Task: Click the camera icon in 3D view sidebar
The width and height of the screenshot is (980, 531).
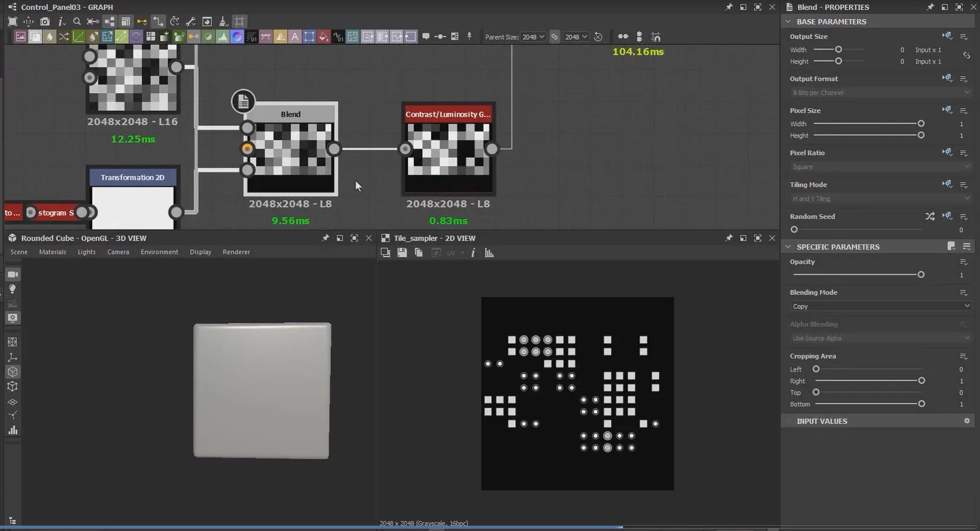Action: (12, 274)
